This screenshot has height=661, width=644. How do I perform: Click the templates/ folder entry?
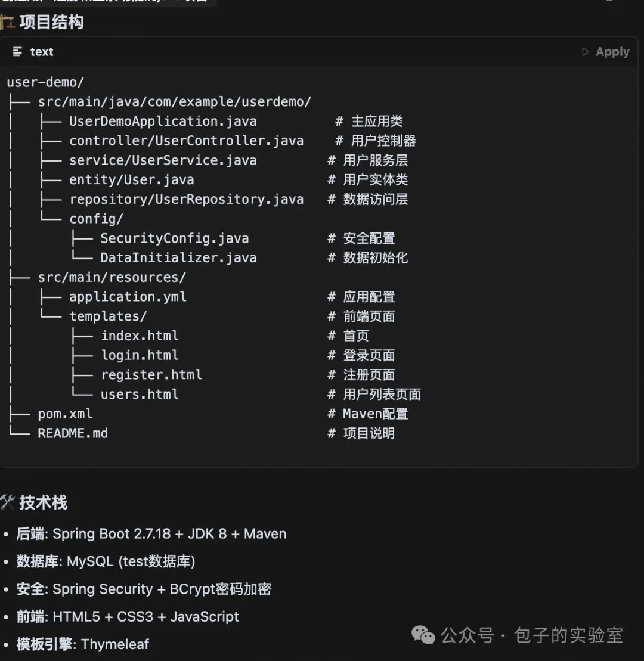point(108,316)
